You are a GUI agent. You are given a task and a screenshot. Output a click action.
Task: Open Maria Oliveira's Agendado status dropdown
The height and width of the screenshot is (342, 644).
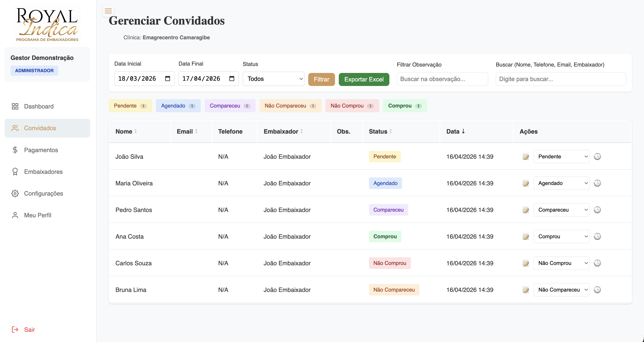tap(561, 183)
